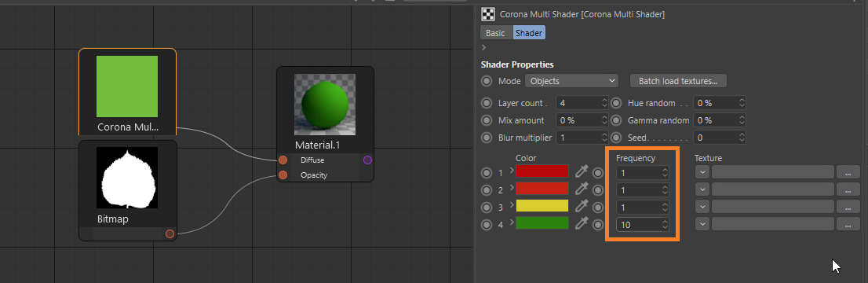Click the Corona Multi Shader checker icon
868x283 pixels.
tap(488, 14)
